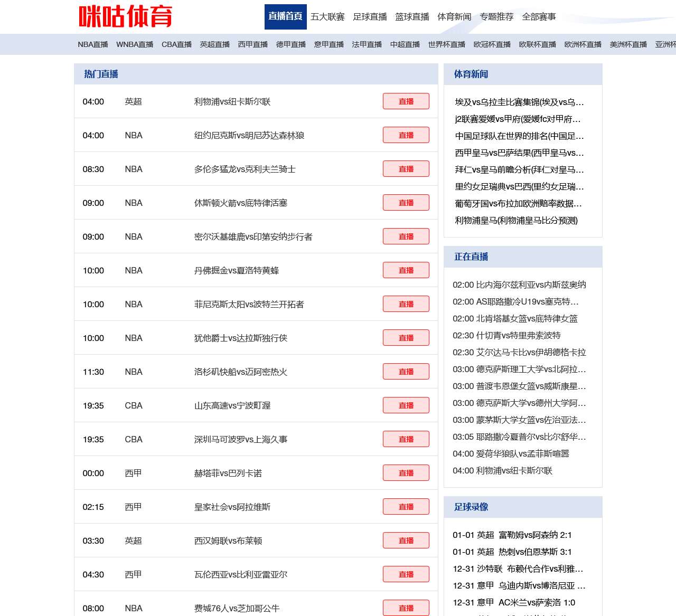The height and width of the screenshot is (616, 676).
Task: Open the 英超直播 category
Action: 214,44
